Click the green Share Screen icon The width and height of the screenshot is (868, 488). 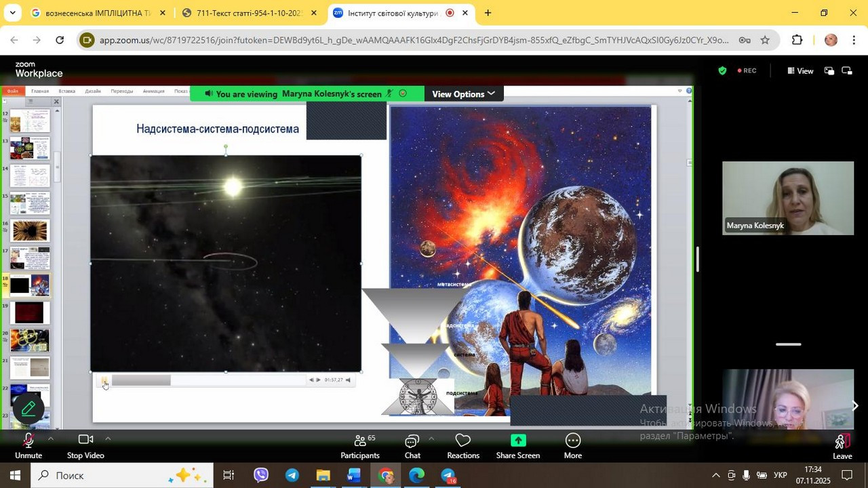tap(518, 441)
